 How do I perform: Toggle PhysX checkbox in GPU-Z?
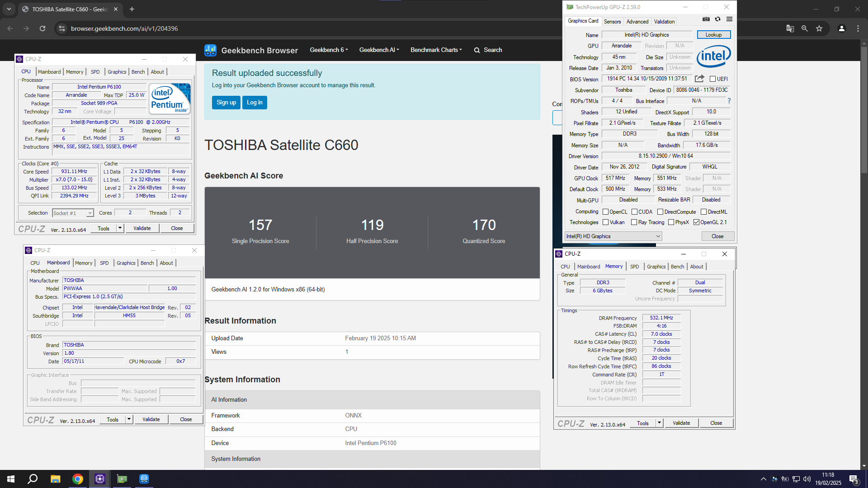(671, 222)
